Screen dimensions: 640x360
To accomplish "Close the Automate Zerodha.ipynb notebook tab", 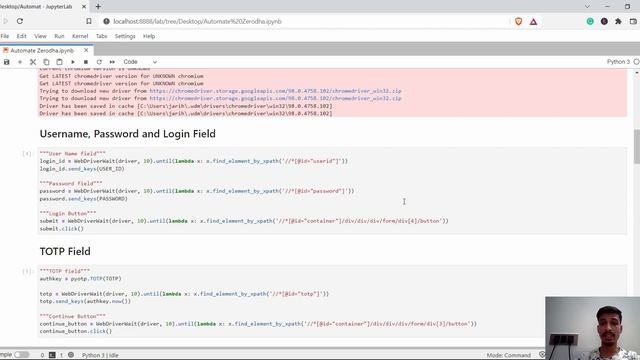I will coord(86,50).
